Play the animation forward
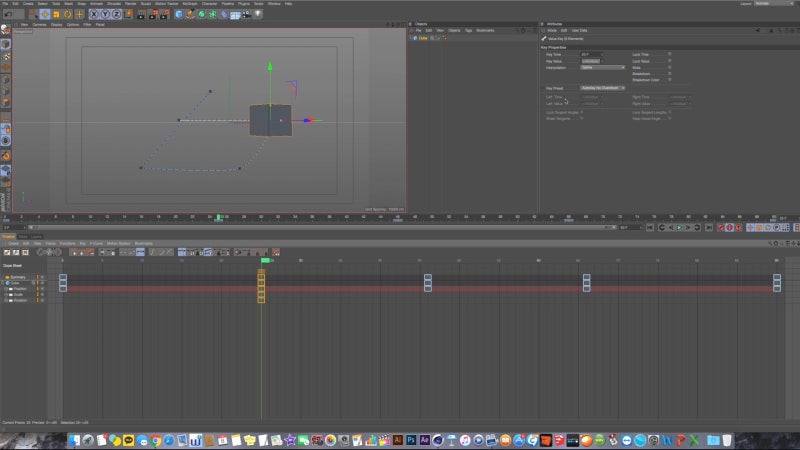Image resolution: width=800 pixels, height=450 pixels. click(679, 228)
